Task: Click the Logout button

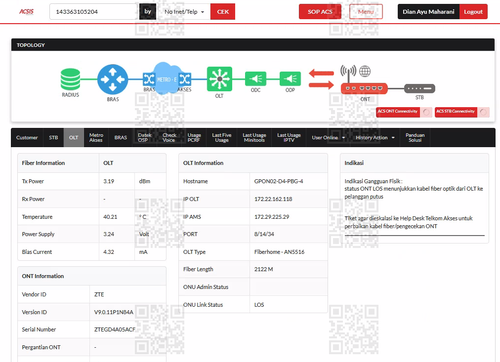Action: coord(473,12)
